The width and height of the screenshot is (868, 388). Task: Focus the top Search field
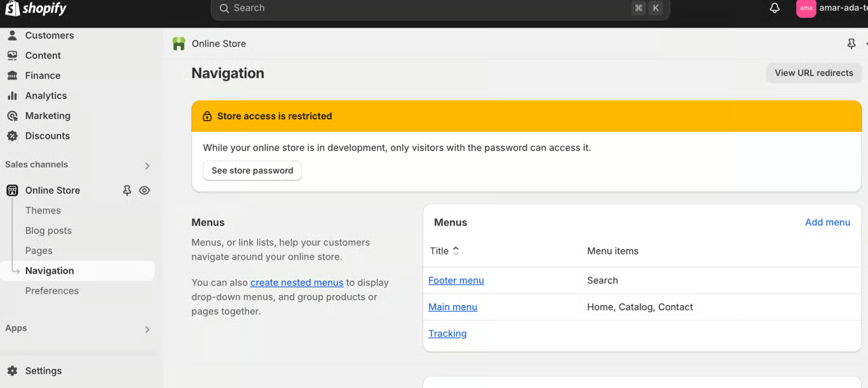point(440,9)
